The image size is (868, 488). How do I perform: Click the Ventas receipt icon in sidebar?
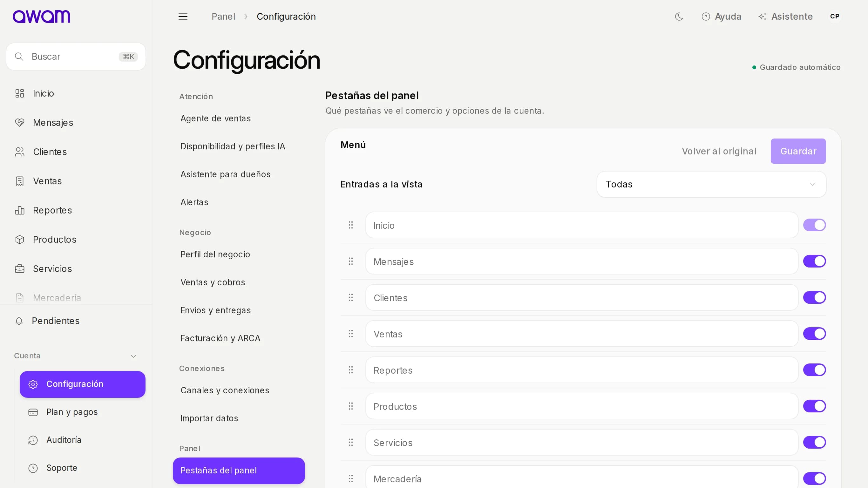[x=20, y=181]
